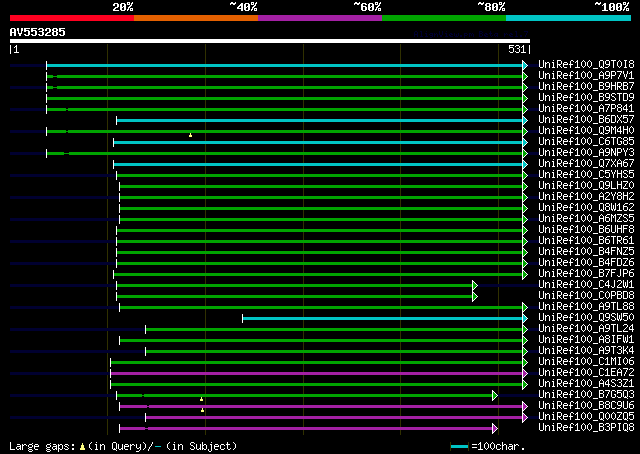The height and width of the screenshot is (454, 640).
Task: Click the UniRef100_Q9M4H0 label
Action: (x=586, y=131)
